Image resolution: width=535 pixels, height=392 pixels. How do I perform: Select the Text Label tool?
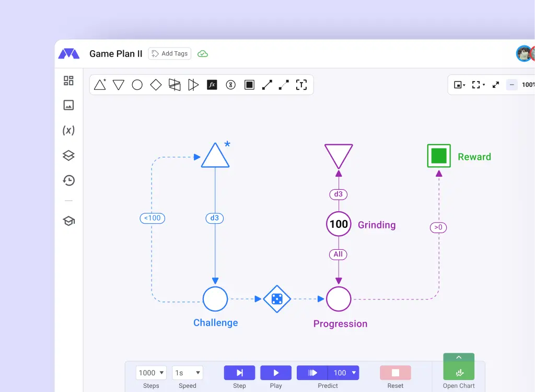click(x=301, y=85)
